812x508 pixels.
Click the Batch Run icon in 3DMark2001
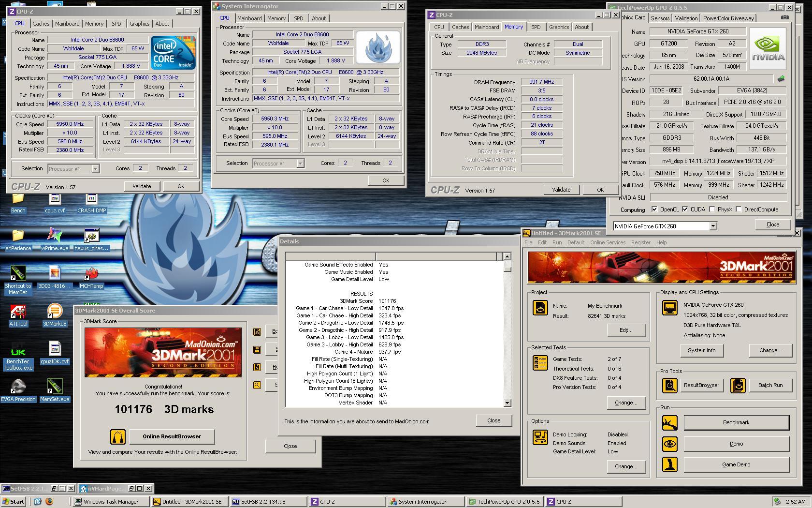(x=738, y=385)
